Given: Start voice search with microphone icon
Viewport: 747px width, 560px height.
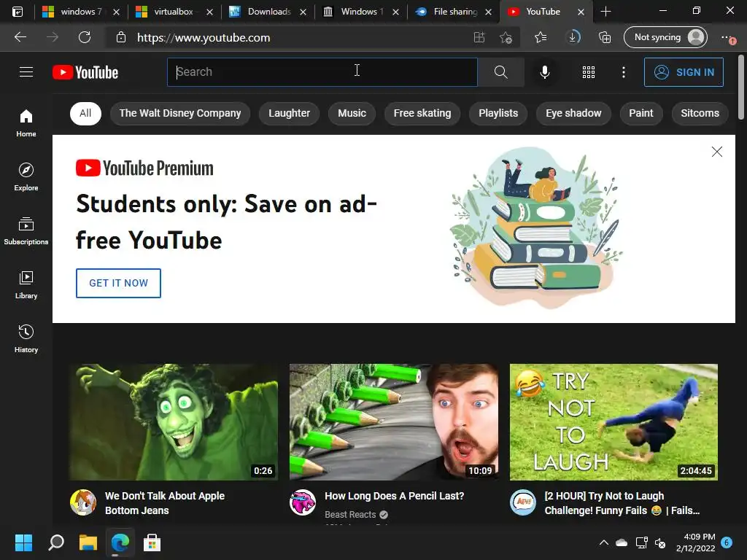Looking at the screenshot, I should (x=544, y=72).
